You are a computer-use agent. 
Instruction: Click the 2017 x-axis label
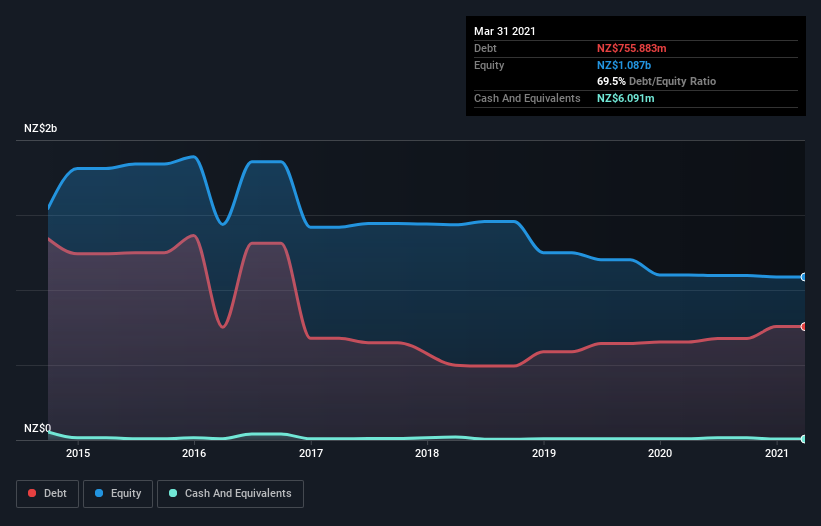311,453
